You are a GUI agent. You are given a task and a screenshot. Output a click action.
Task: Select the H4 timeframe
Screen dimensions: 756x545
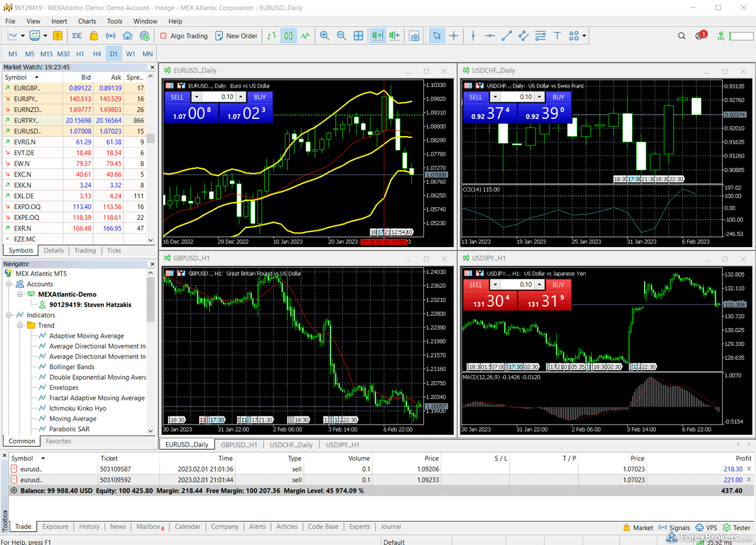(x=97, y=54)
